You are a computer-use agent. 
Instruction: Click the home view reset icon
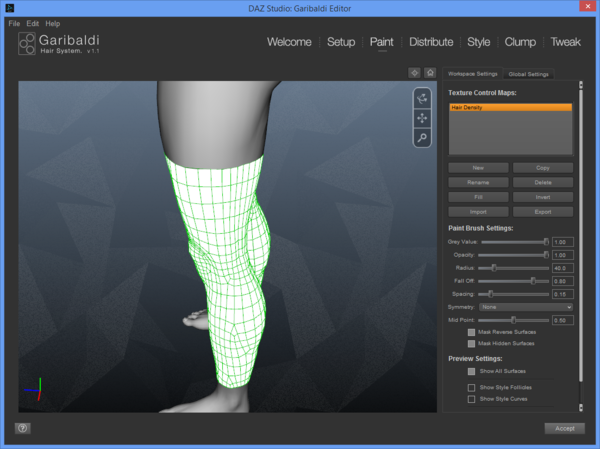click(x=430, y=73)
